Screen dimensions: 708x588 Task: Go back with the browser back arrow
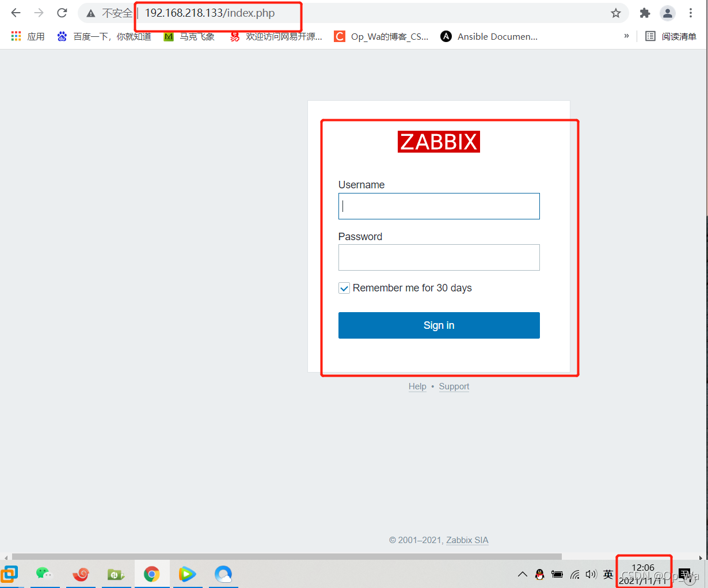click(x=16, y=13)
